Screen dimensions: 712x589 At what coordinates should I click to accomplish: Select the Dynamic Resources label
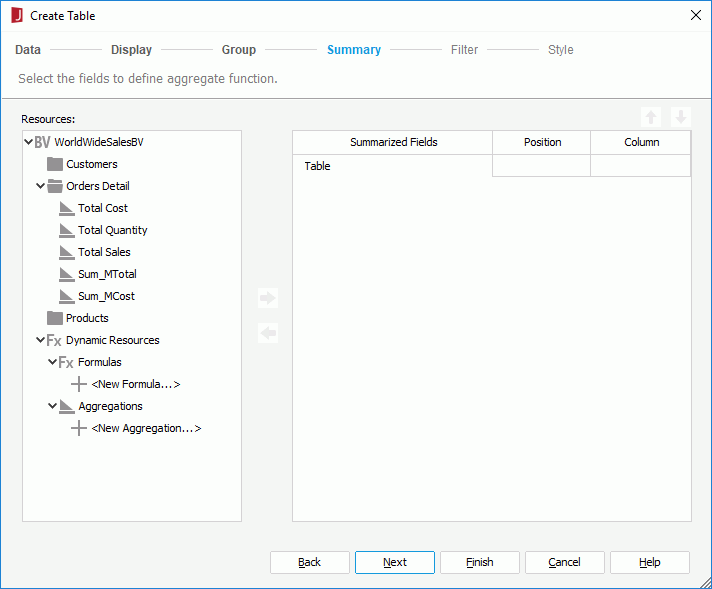click(113, 340)
